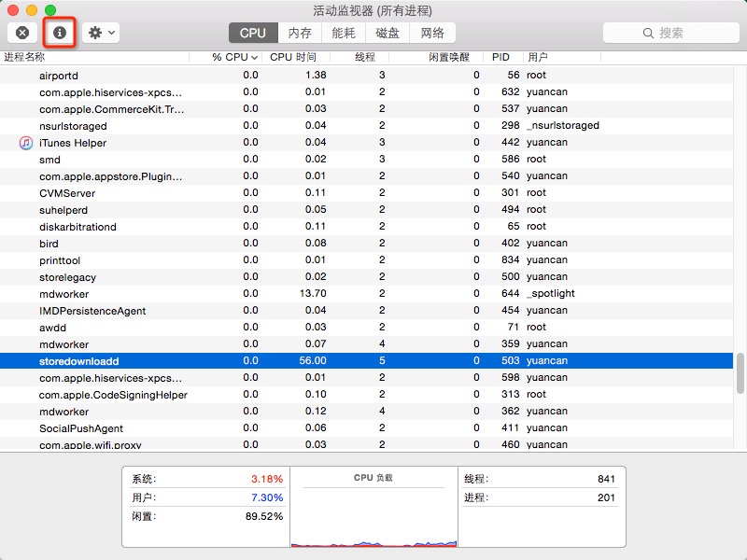Image resolution: width=747 pixels, height=560 pixels.
Task: Select the nsurlstoraged process row
Action: click(x=366, y=126)
